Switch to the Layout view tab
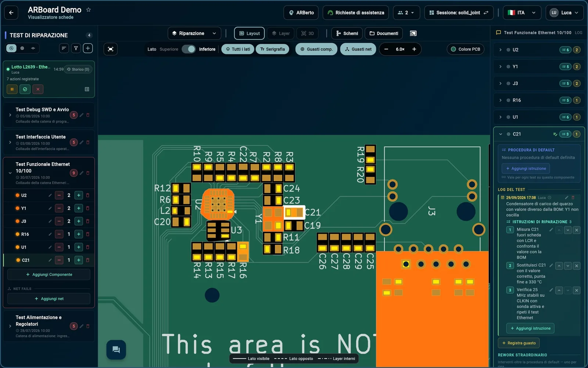 click(x=250, y=33)
